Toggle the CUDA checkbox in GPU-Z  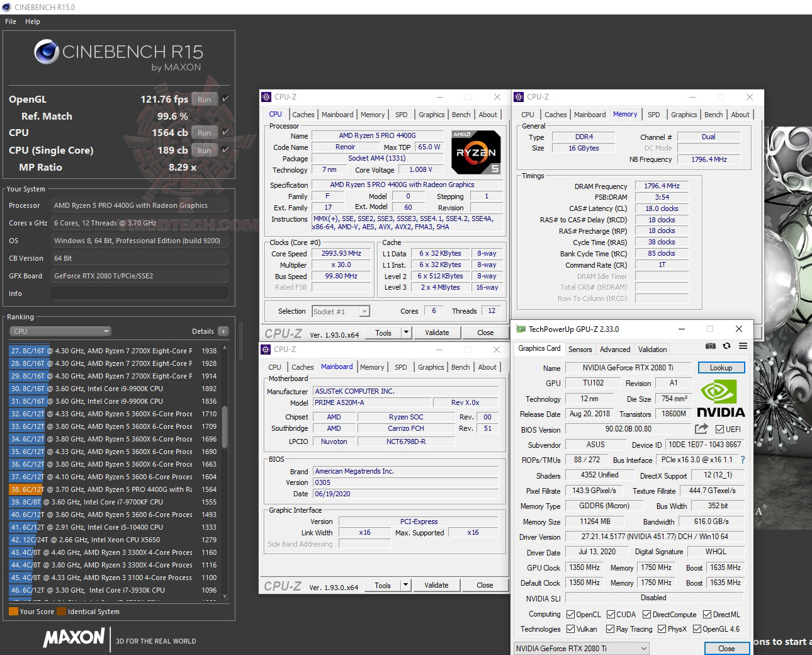(x=611, y=614)
